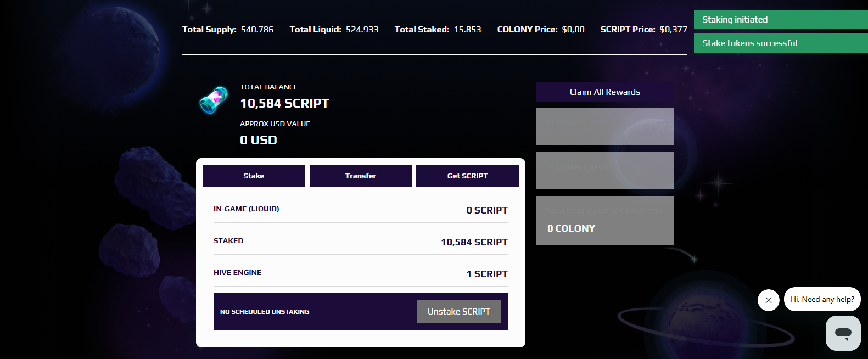Click the '0 COLONY' staked rewards card
This screenshot has width=868, height=359.
tap(605, 220)
